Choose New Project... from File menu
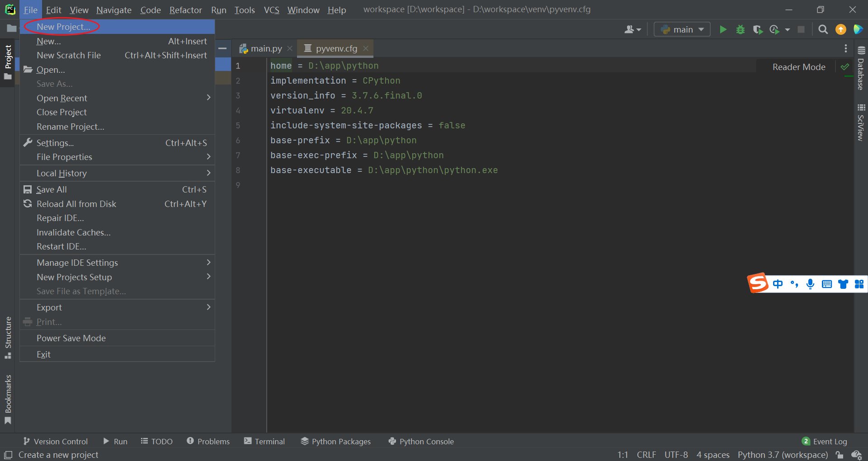This screenshot has height=461, width=868. coord(117,27)
